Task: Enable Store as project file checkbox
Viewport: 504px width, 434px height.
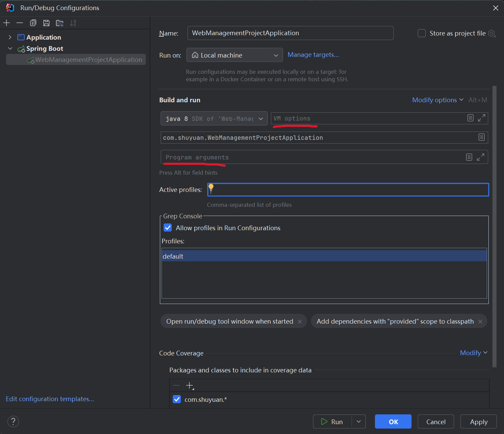Action: [x=422, y=33]
